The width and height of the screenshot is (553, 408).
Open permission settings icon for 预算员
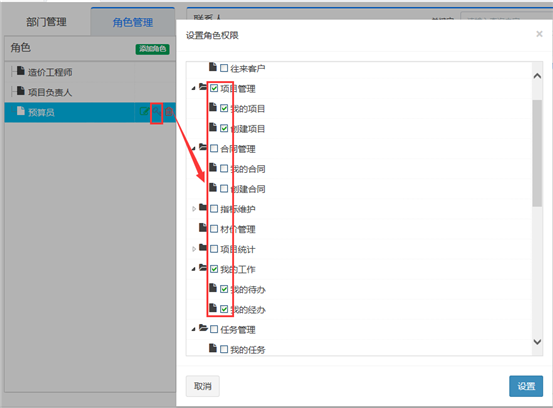[156, 112]
